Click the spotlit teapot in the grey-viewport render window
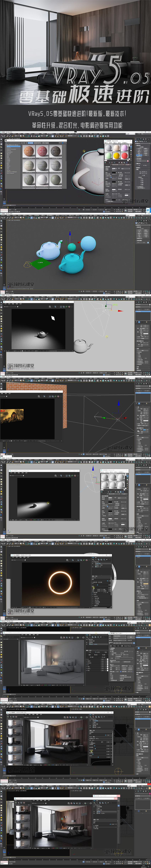The width and height of the screenshot is (151, 868). [35, 505]
